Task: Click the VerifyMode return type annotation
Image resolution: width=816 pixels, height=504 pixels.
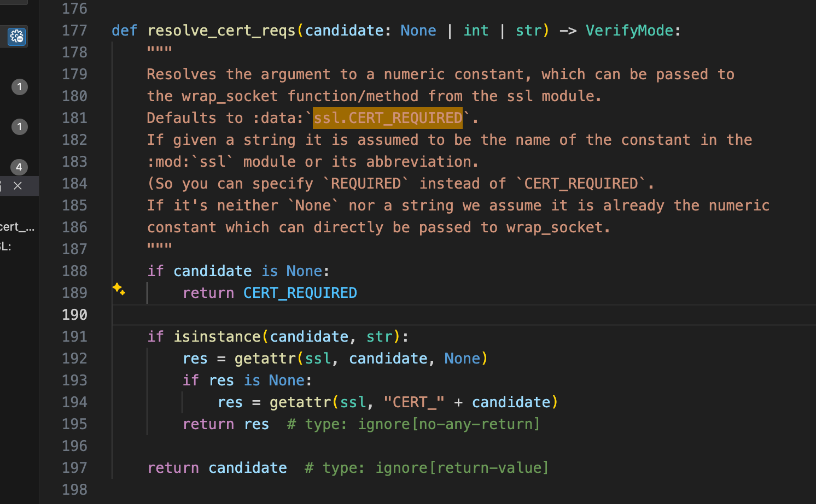Action: click(x=629, y=31)
